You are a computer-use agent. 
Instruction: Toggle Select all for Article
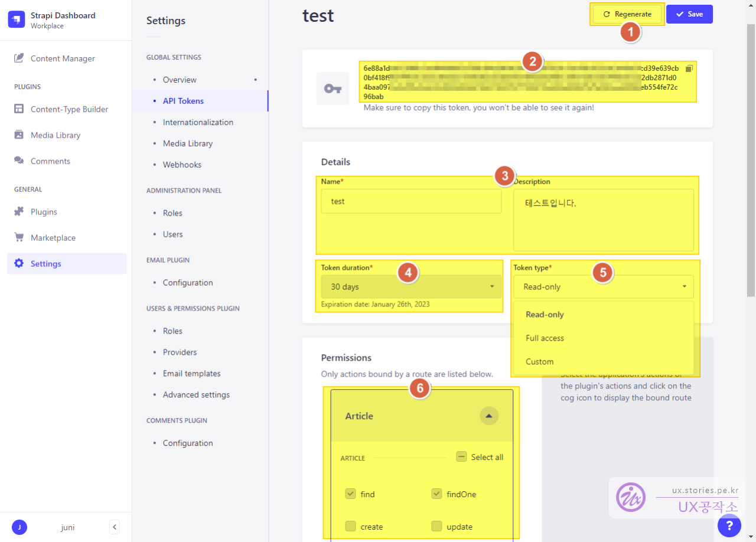click(x=461, y=457)
